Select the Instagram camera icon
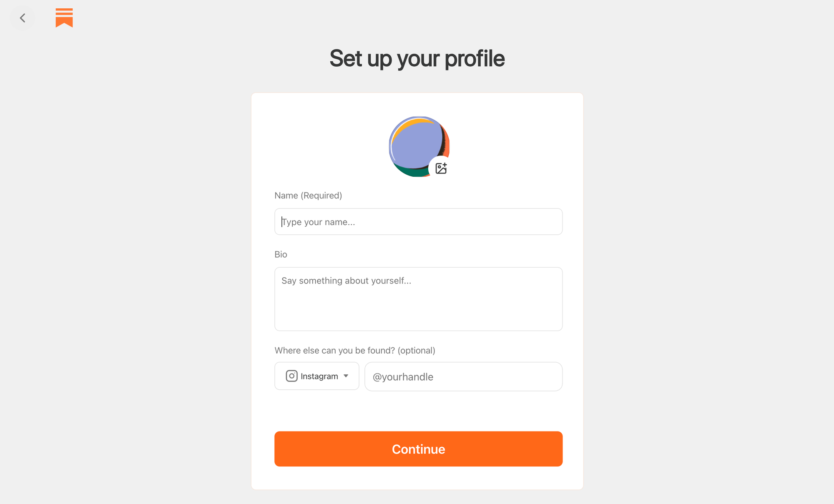The image size is (834, 504). (291, 376)
